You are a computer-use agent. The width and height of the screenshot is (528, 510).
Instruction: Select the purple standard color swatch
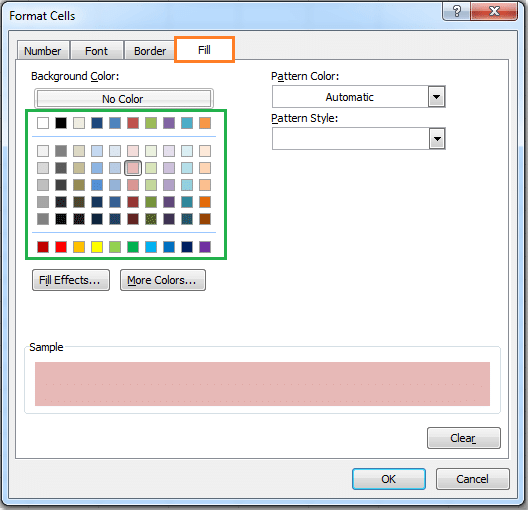tap(205, 247)
